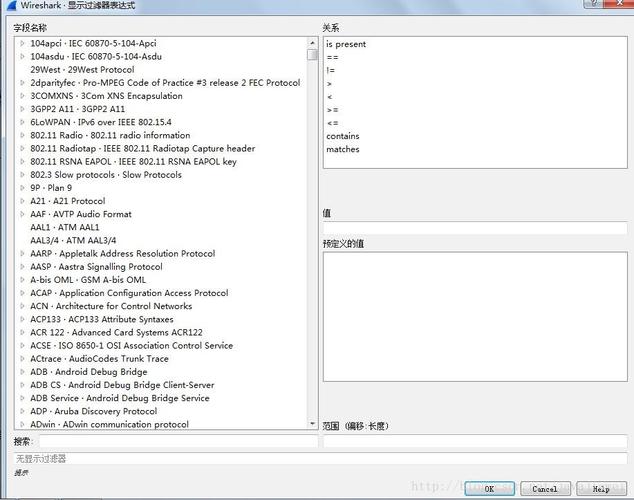
Task: Select 29West Protocol field
Action: [x=82, y=70]
